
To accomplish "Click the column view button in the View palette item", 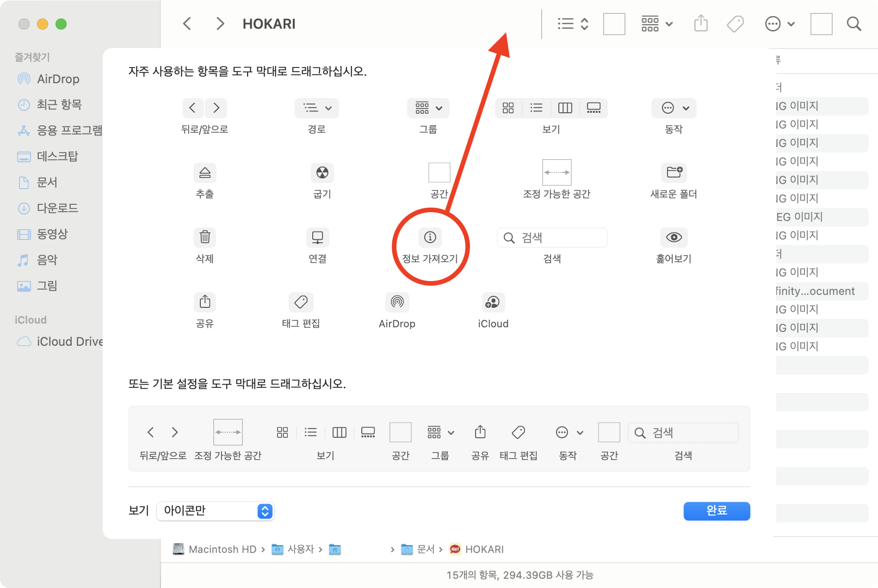I will (565, 108).
